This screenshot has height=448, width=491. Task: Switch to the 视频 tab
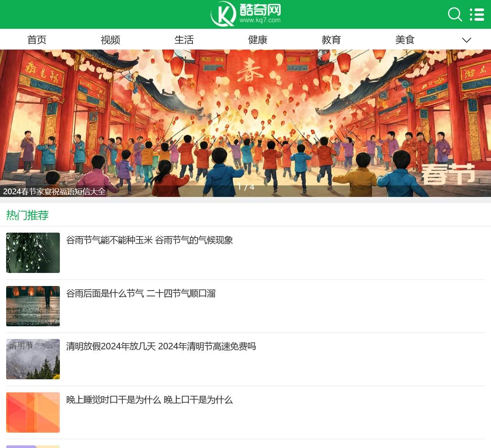point(110,40)
